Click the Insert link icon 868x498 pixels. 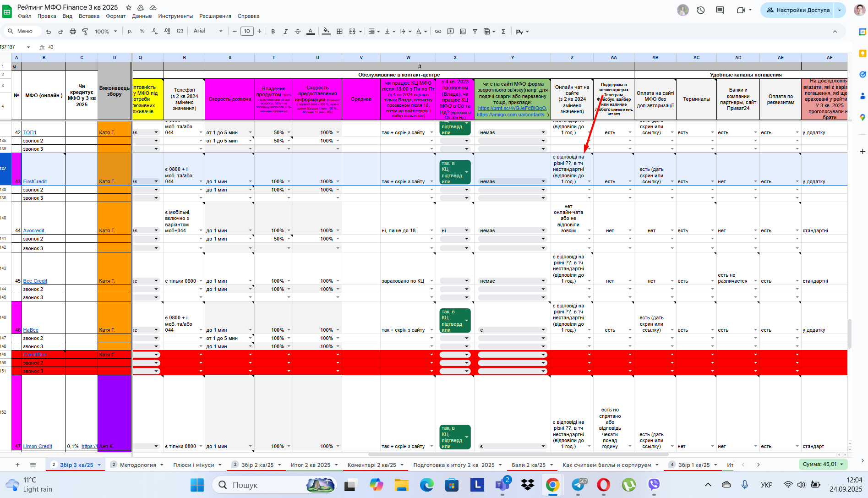pyautogui.click(x=438, y=32)
